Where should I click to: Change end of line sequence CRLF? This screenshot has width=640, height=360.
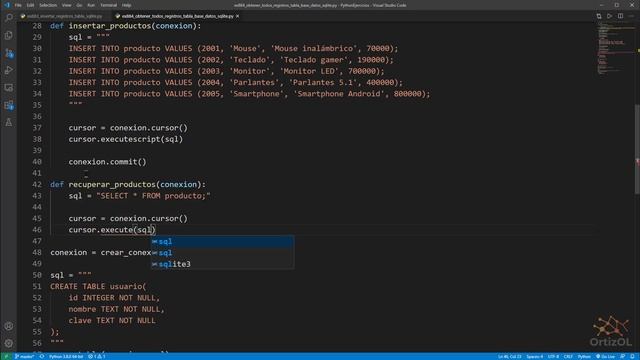point(568,356)
